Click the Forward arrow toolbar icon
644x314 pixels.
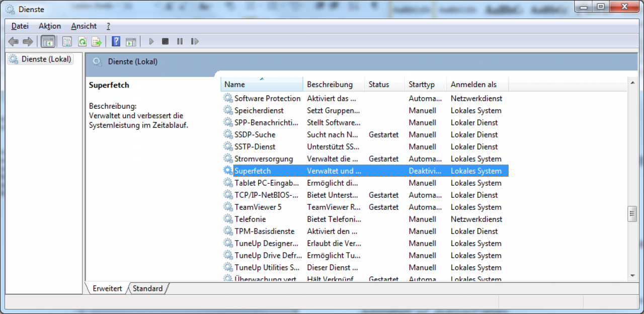[x=28, y=41]
